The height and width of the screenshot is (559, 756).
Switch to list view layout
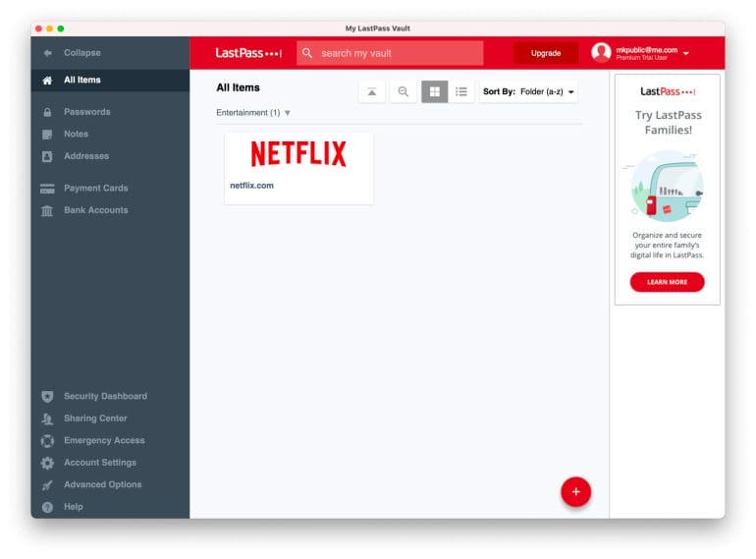460,91
